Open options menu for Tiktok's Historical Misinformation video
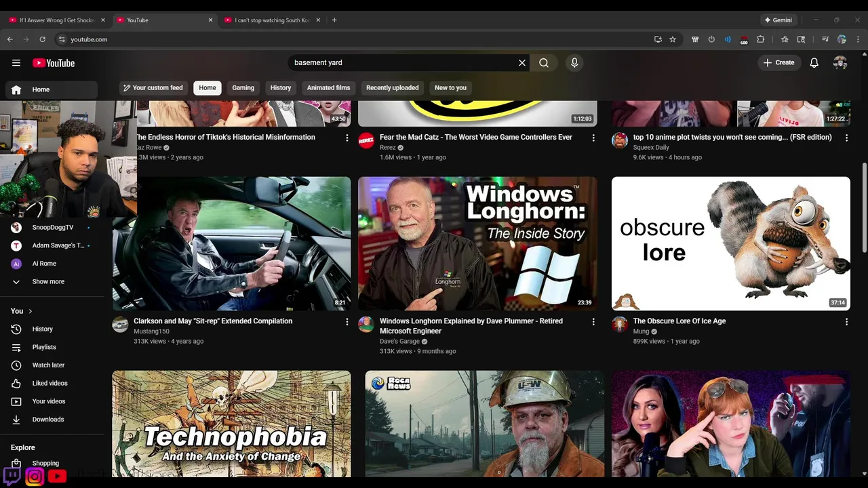The height and width of the screenshot is (488, 868). click(x=347, y=138)
